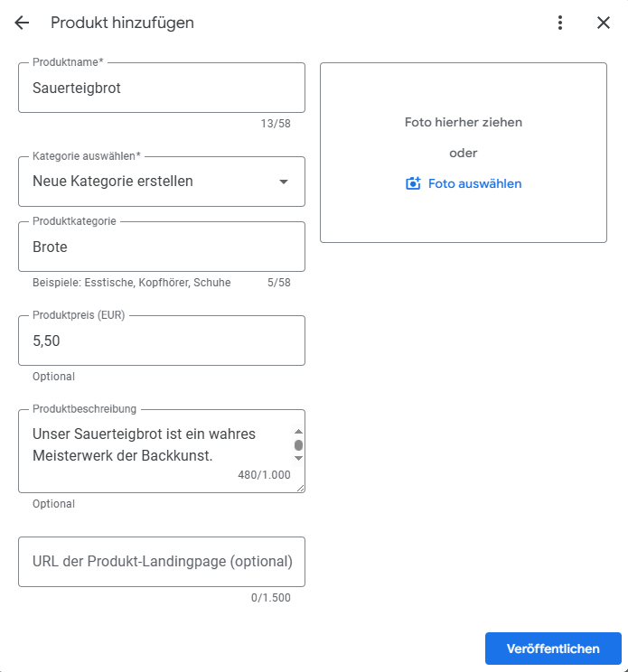
Task: Click the Foto auswählen link text
Action: [474, 184]
